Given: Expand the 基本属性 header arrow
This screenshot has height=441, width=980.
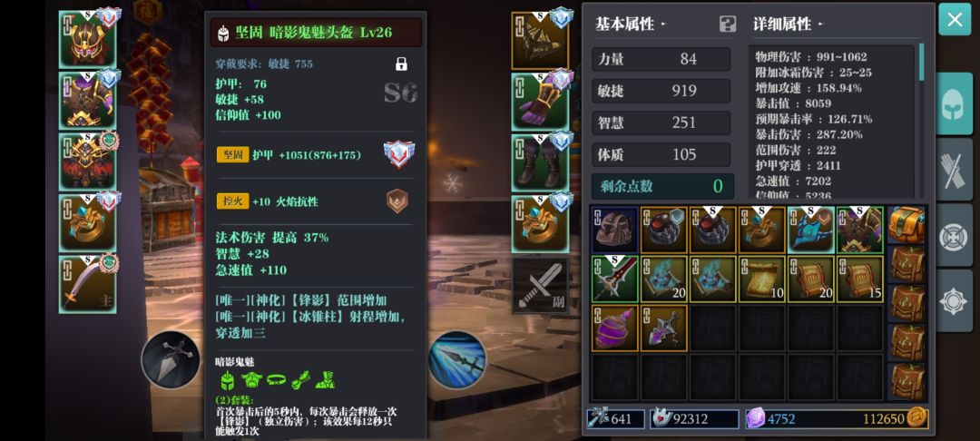Looking at the screenshot, I should coord(663,24).
